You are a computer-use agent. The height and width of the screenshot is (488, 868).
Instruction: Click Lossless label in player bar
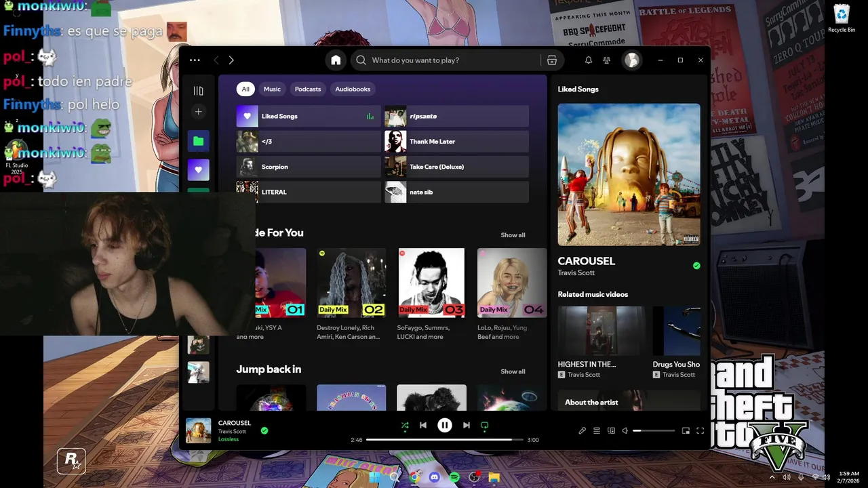[229, 439]
